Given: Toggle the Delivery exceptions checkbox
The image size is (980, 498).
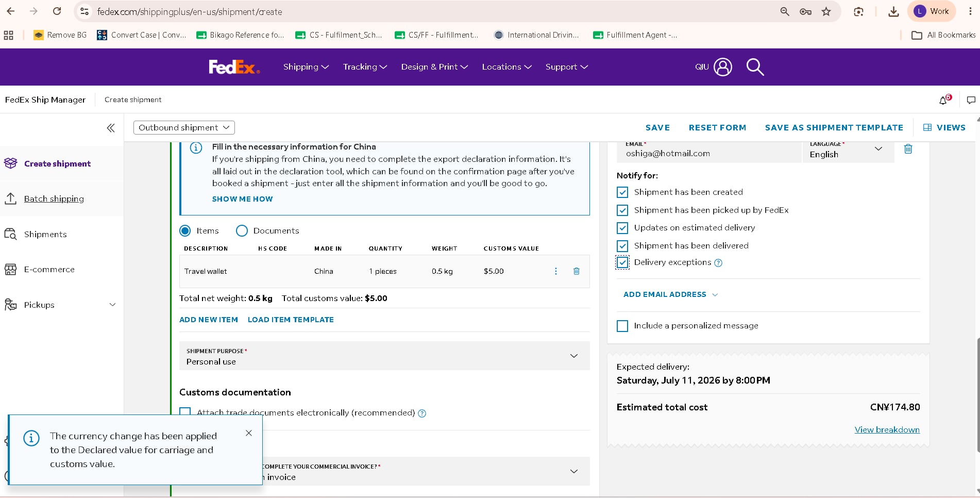Looking at the screenshot, I should click(x=622, y=262).
